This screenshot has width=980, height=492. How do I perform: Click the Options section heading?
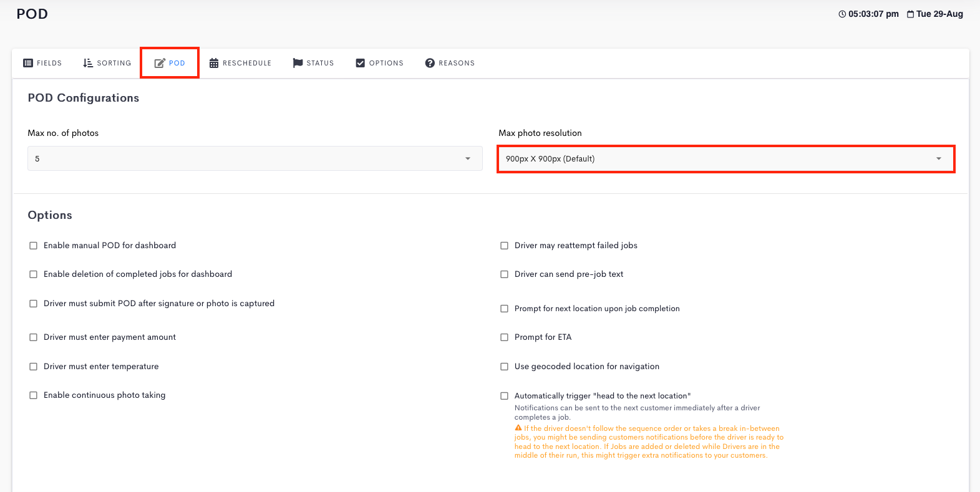click(x=50, y=215)
